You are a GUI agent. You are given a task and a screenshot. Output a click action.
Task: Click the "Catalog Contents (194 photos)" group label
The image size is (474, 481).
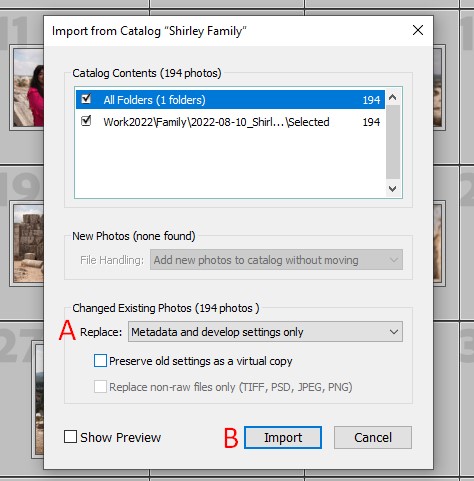(147, 73)
